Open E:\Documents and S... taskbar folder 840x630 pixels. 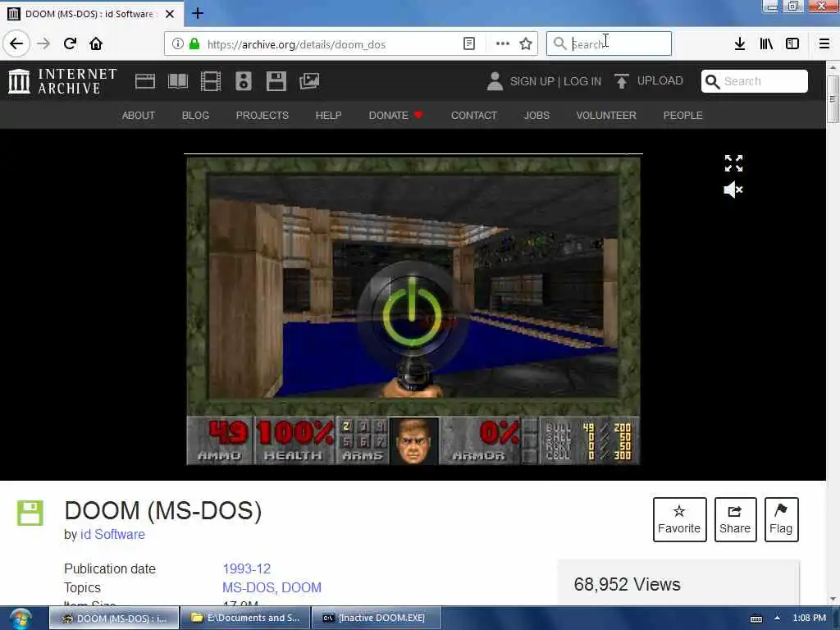pyautogui.click(x=245, y=619)
